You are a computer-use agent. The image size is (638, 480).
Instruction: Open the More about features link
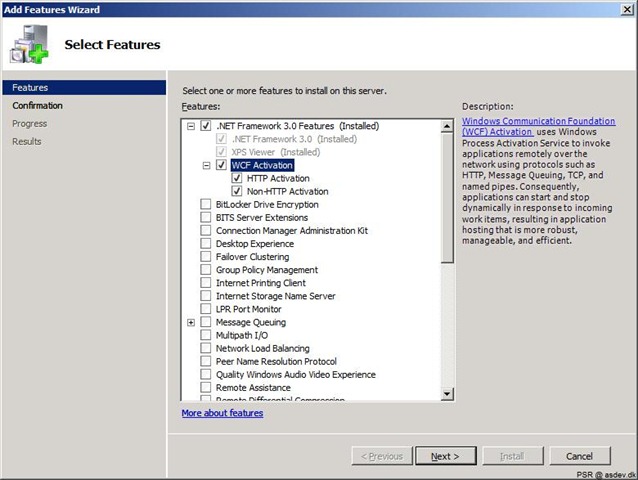tap(222, 413)
